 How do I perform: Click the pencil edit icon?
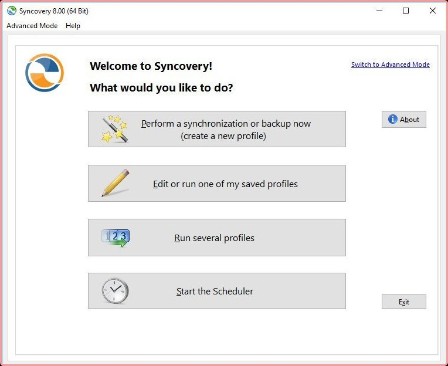(x=115, y=183)
